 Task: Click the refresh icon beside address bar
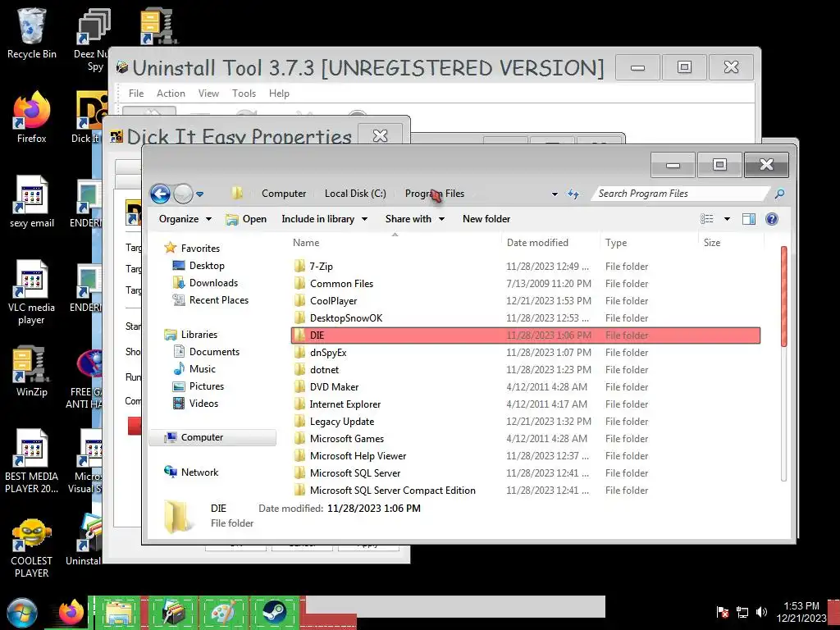point(573,194)
